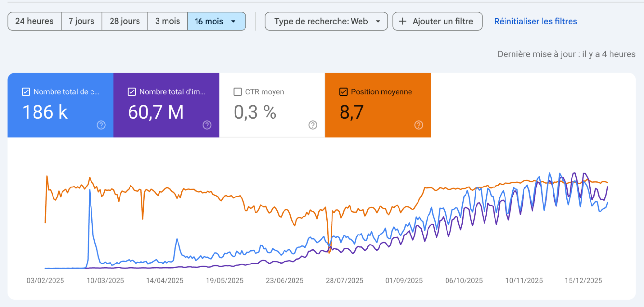Select the 24 heures period tab

pos(34,21)
